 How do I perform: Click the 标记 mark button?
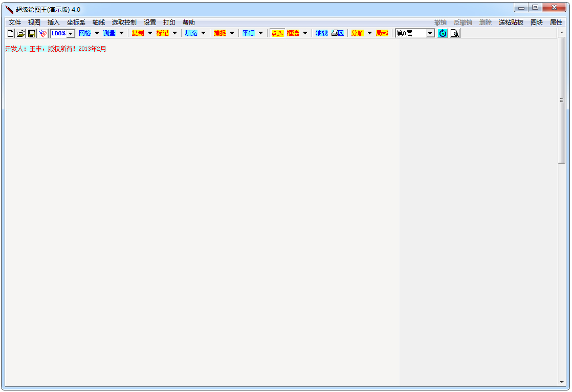[163, 33]
